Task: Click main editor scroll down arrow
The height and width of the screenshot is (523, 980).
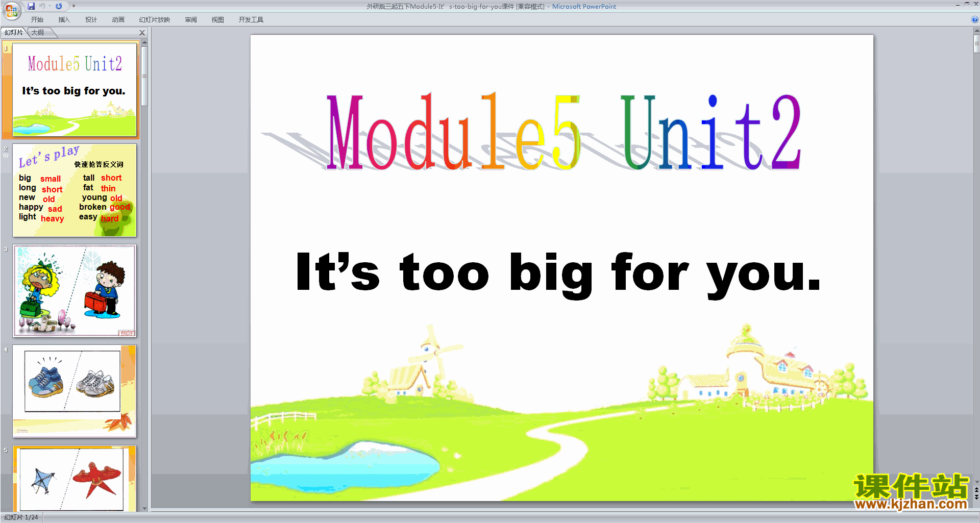Action: tap(976, 482)
